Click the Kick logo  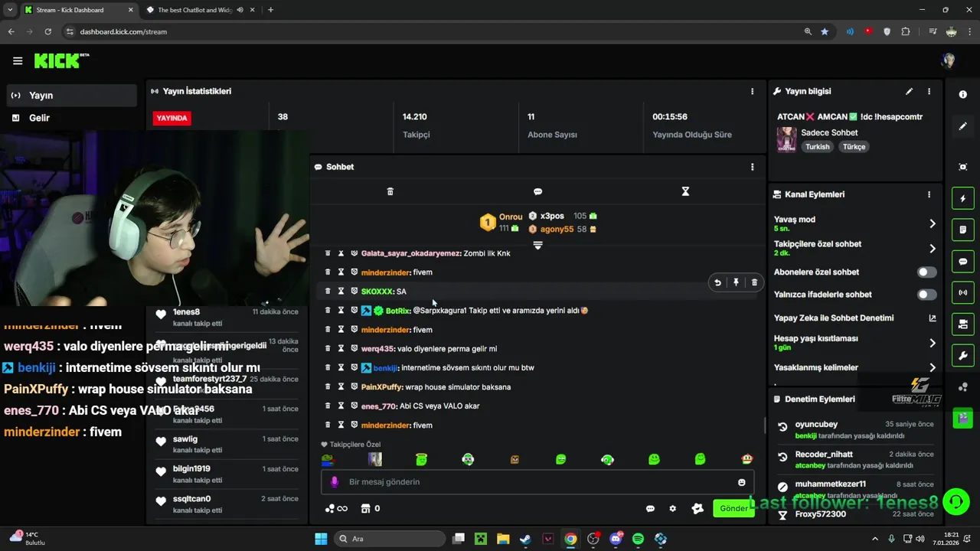[x=61, y=60]
